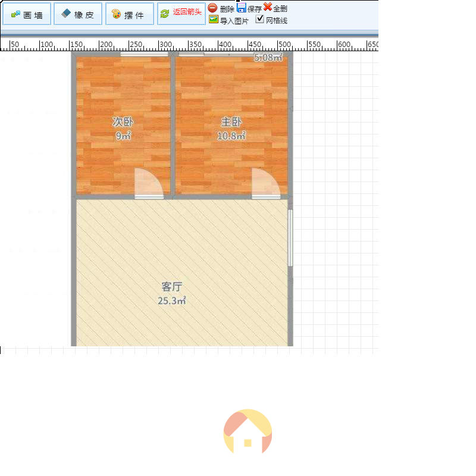Click the 300 mark on the ruler

click(165, 45)
